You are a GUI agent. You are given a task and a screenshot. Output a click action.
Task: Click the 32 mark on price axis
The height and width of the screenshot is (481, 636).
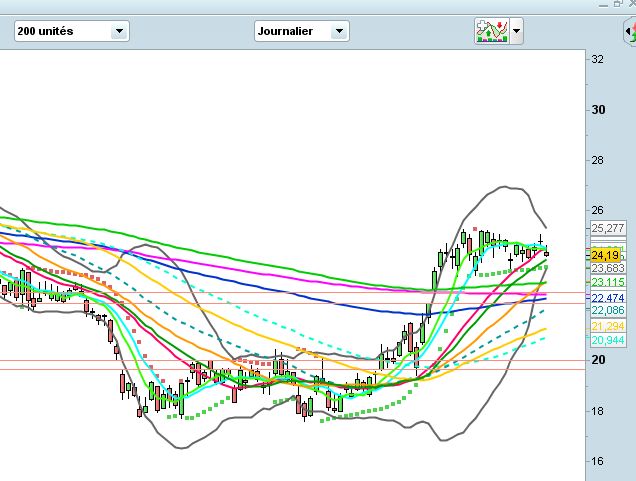point(597,59)
